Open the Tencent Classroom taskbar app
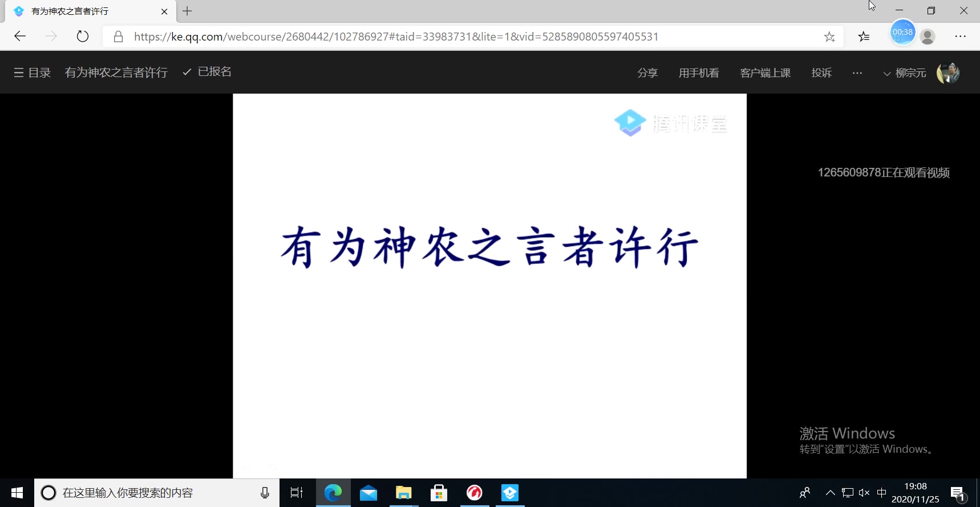 [510, 493]
